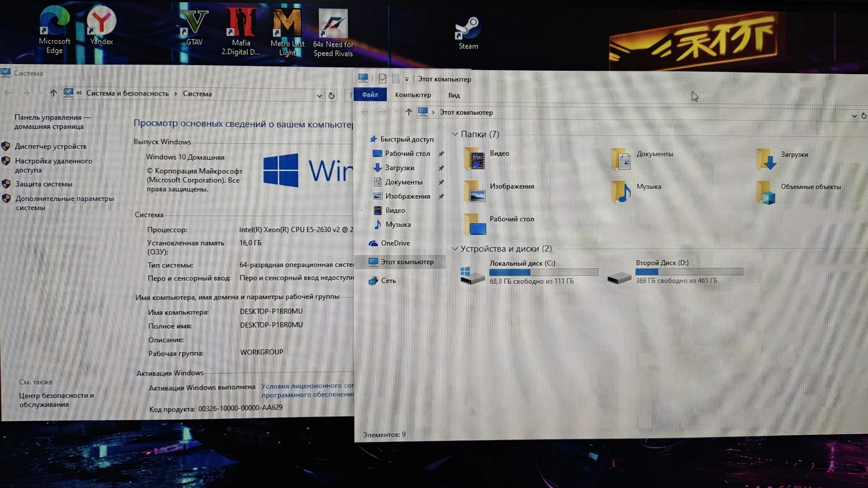Select OneDrive in navigation pane
Screen dimensions: 868x488
pos(389,243)
